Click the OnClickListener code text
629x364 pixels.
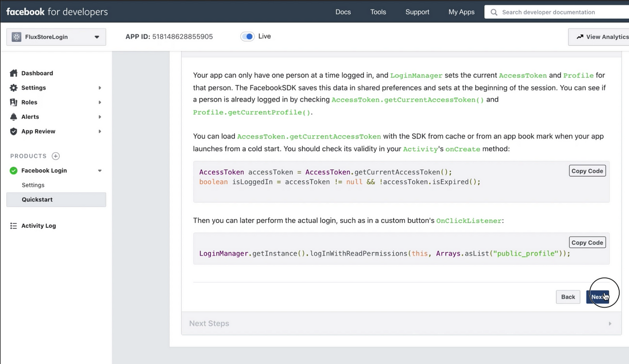[x=469, y=221]
